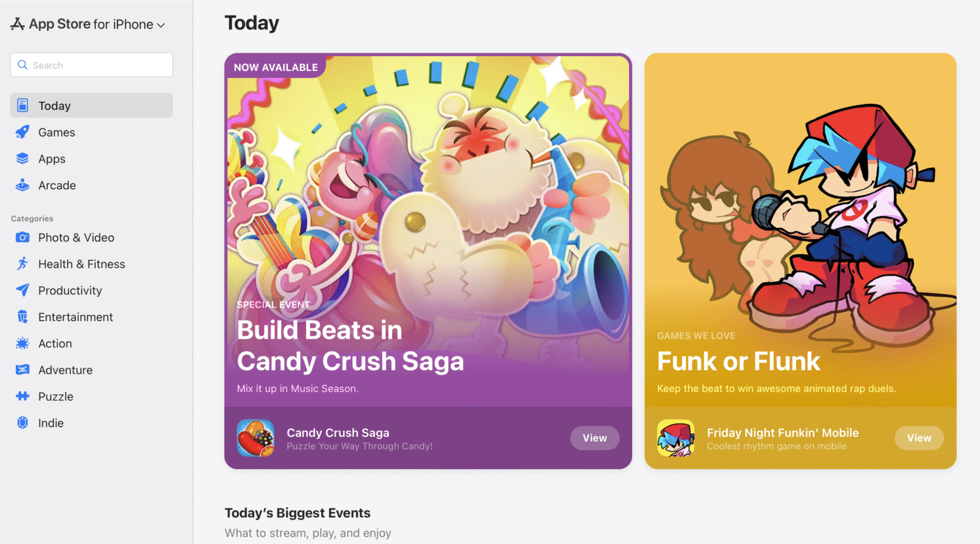This screenshot has width=980, height=544.
Task: Open the Candy Crush Saga app icon
Action: pos(255,438)
